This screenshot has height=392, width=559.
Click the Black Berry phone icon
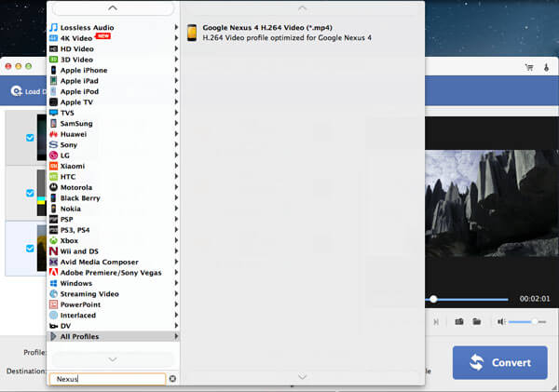point(53,197)
